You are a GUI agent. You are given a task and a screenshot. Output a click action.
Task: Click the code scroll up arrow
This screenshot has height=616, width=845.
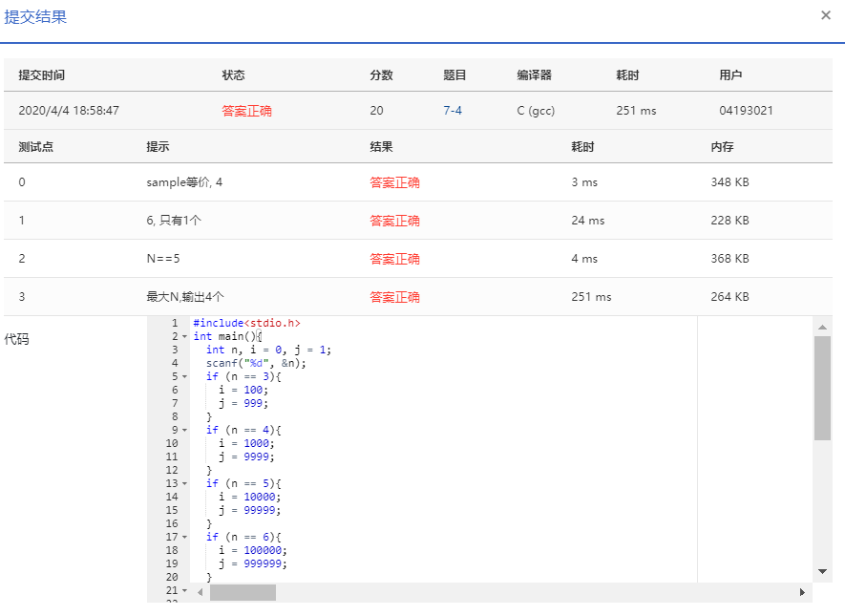822,327
